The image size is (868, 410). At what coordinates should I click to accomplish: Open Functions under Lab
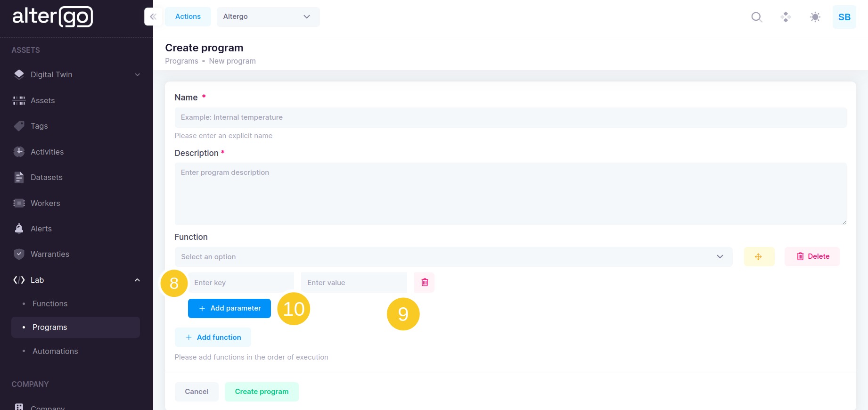50,303
